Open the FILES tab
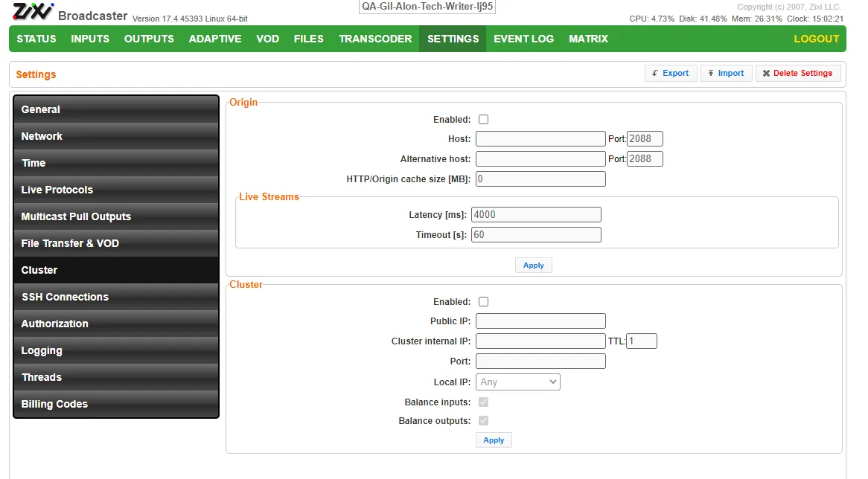 pos(308,39)
